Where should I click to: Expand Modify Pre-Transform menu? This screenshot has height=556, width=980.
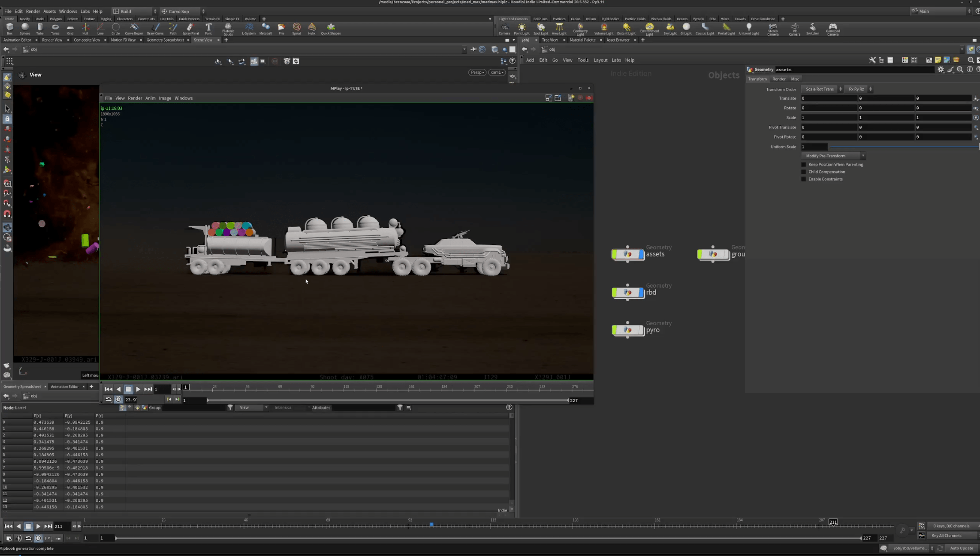pos(833,156)
